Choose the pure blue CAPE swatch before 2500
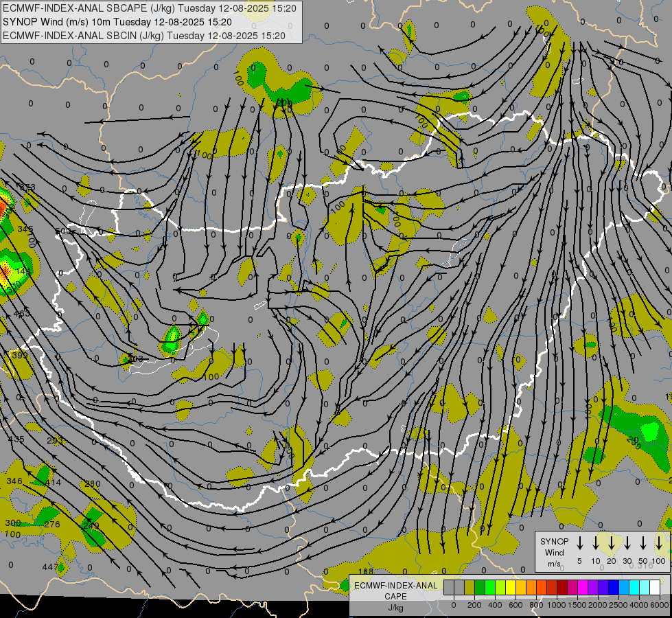 [614, 588]
